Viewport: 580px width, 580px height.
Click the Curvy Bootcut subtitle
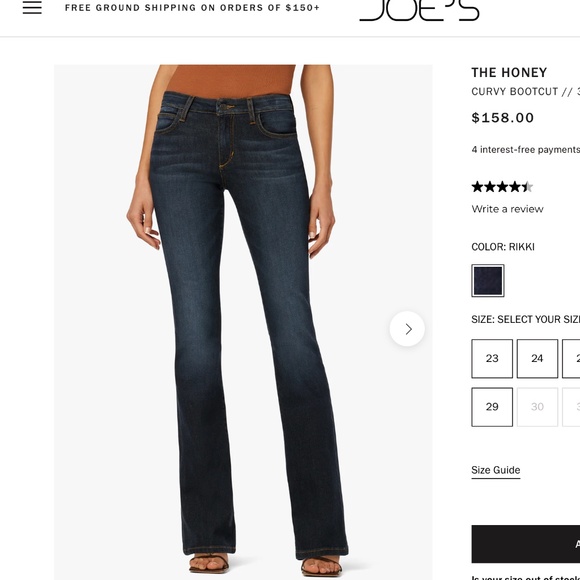click(526, 91)
